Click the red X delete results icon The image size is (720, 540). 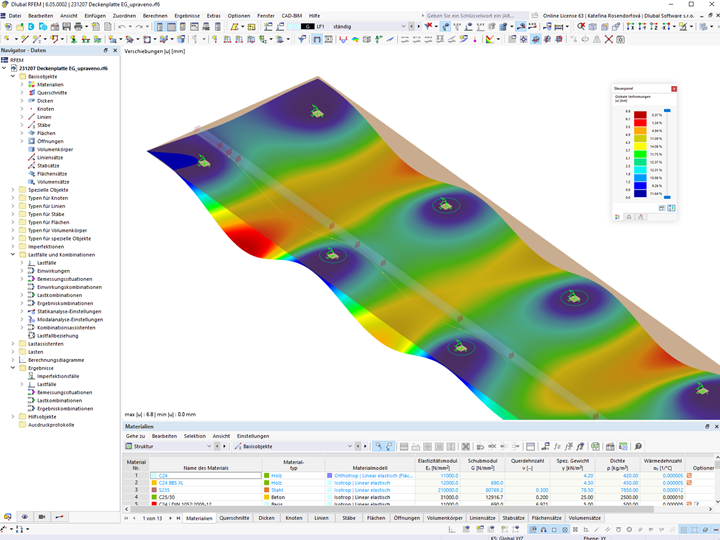pyautogui.click(x=608, y=39)
